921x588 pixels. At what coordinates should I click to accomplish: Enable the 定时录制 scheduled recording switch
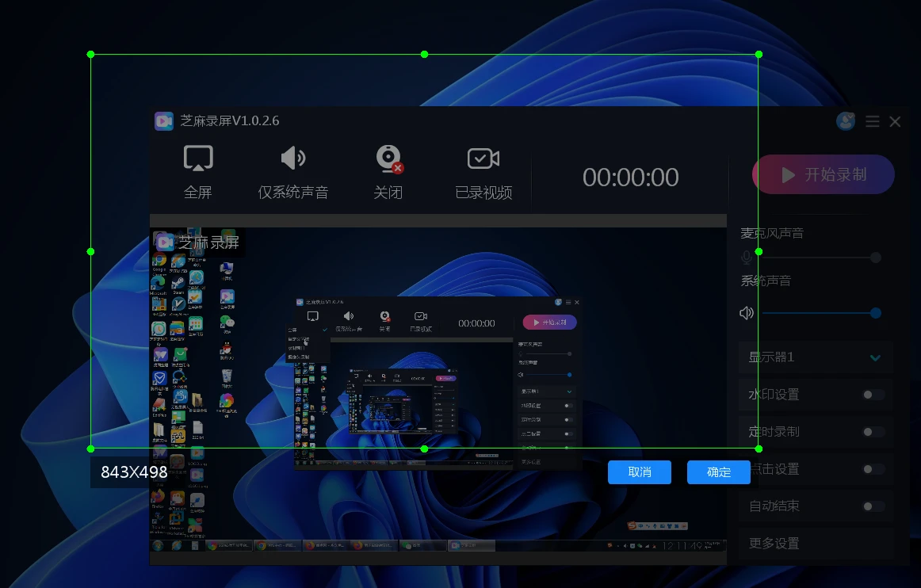pos(873,432)
